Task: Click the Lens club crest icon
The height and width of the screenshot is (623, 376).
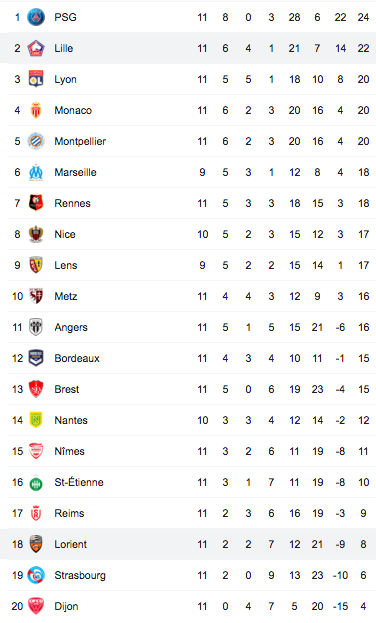Action: click(x=36, y=265)
